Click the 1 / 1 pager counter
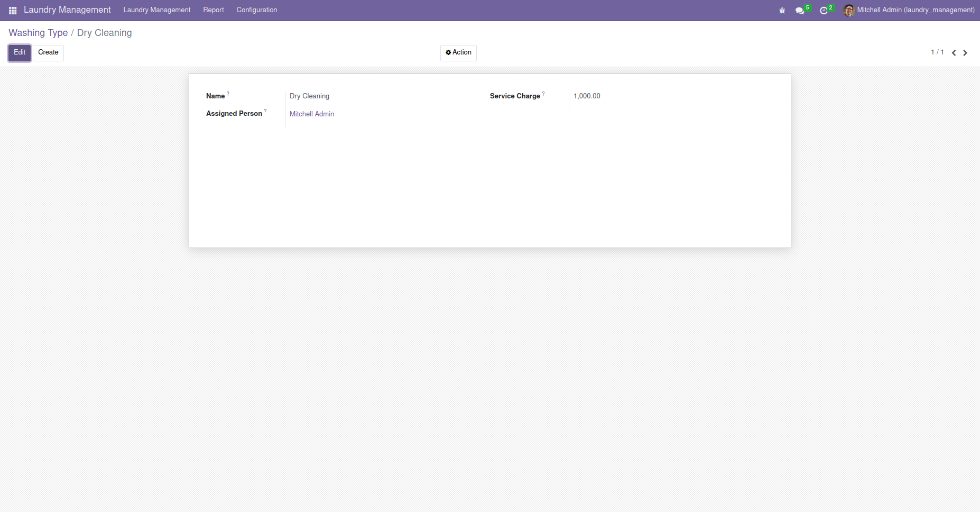 coord(937,52)
